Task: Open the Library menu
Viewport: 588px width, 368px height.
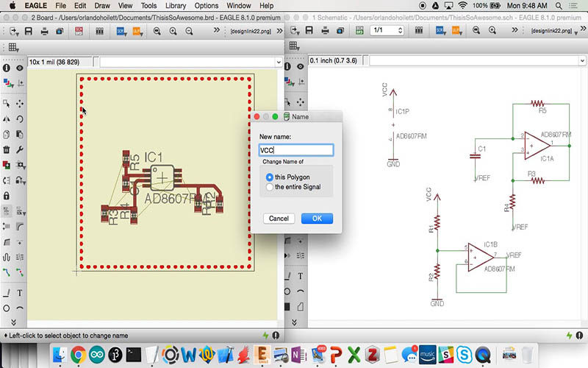Action: tap(176, 6)
